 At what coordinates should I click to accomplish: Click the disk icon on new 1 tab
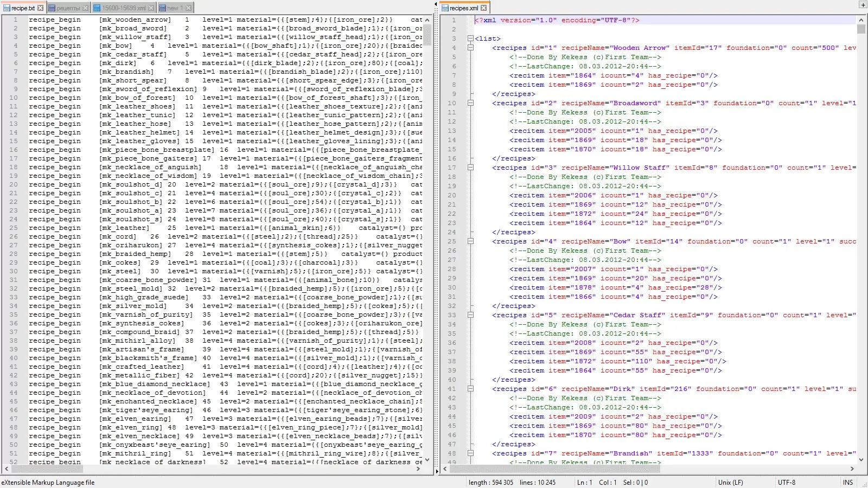(x=163, y=8)
